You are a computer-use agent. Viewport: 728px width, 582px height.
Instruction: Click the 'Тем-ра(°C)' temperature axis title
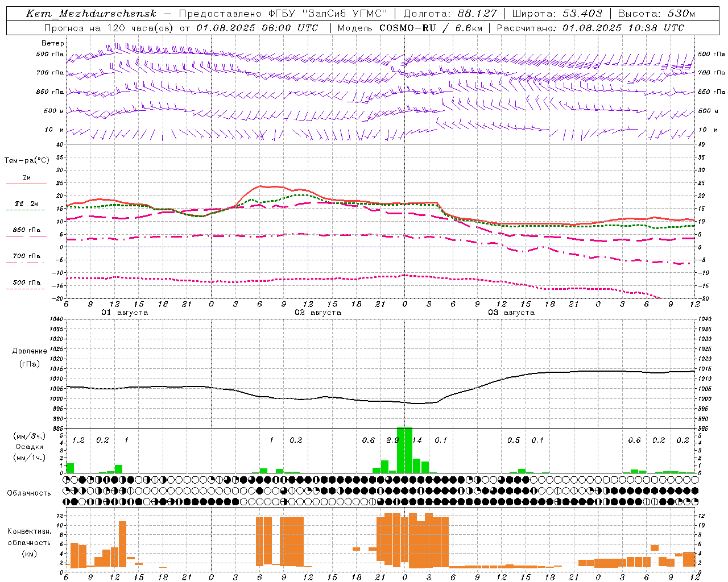[x=27, y=161]
